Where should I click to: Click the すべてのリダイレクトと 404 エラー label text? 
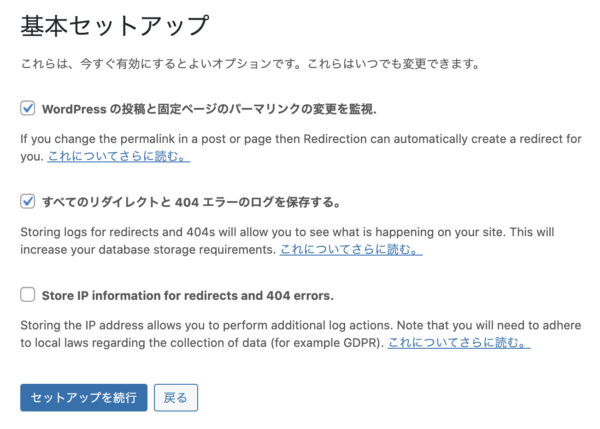pyautogui.click(x=190, y=201)
